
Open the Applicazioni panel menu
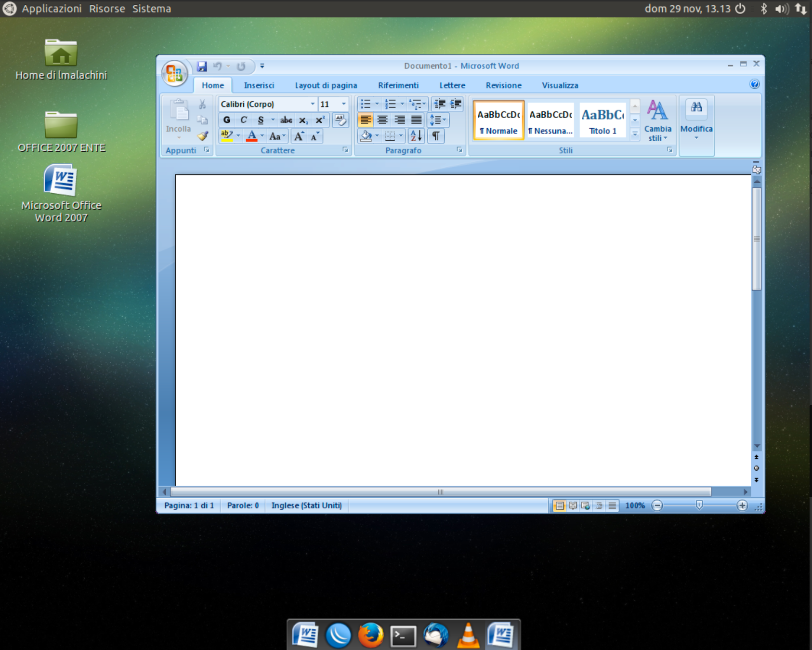click(52, 9)
